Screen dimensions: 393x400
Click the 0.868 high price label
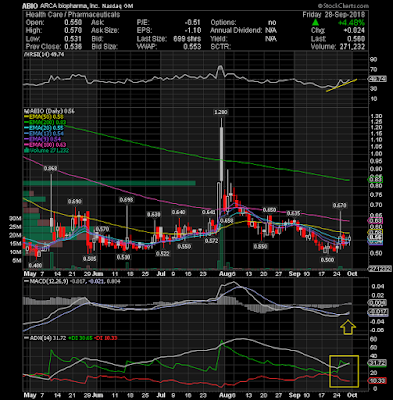tap(51, 169)
